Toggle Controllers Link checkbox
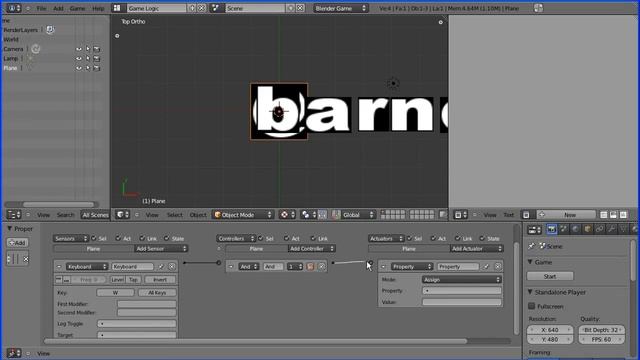 (313, 238)
